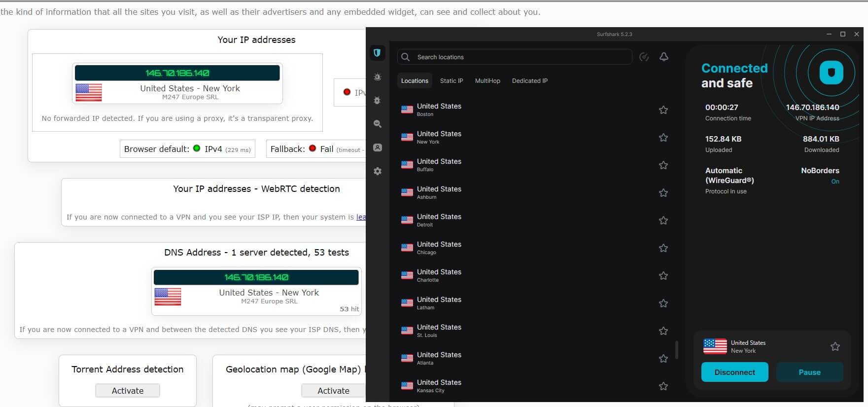Image resolution: width=868 pixels, height=407 pixels.
Task: Switch to the Static IP tab
Action: (451, 81)
